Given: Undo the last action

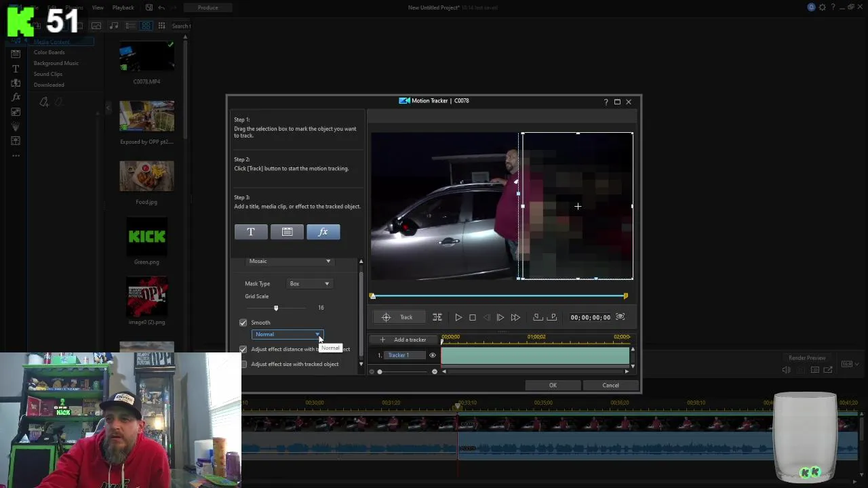Looking at the screenshot, I should (161, 7).
